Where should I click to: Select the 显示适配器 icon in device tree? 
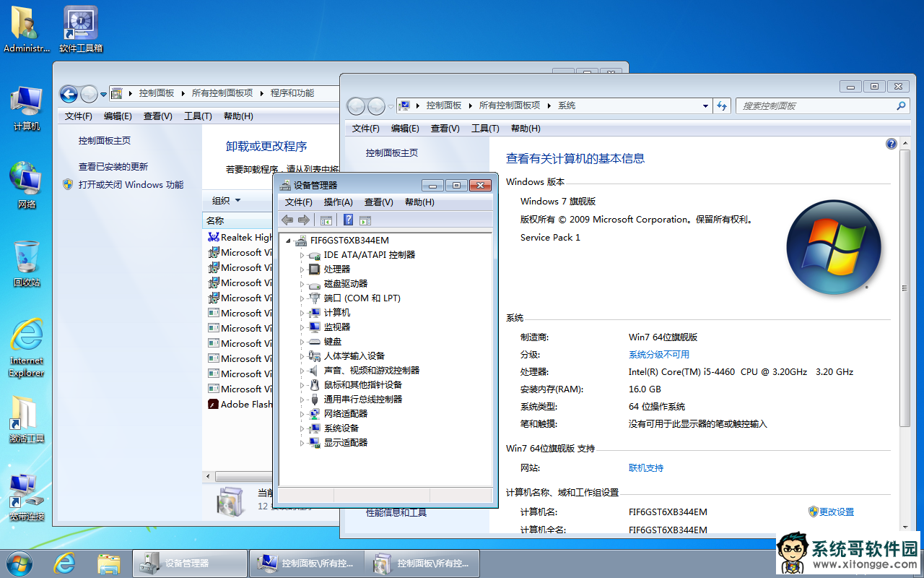[314, 443]
